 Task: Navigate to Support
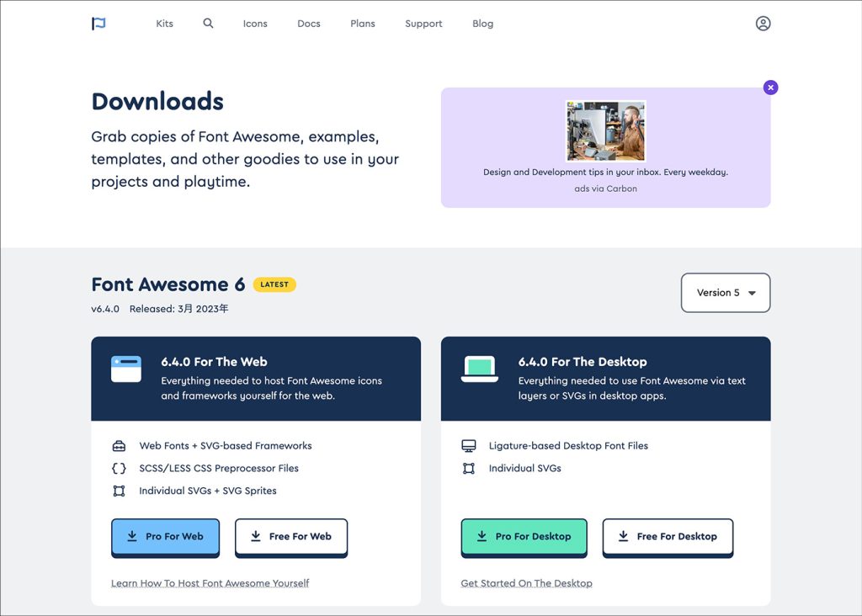[x=423, y=24]
